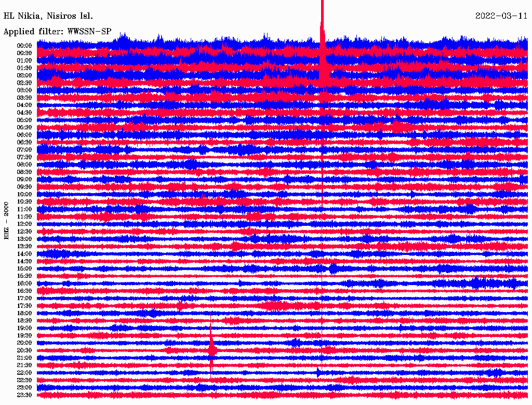Select the 07:30 time label

point(24,157)
